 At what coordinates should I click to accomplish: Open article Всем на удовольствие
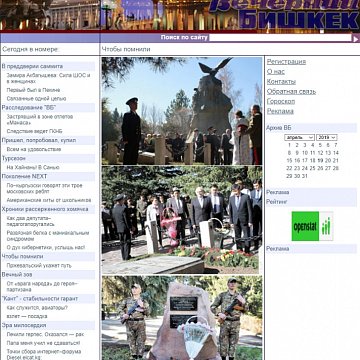(34, 149)
